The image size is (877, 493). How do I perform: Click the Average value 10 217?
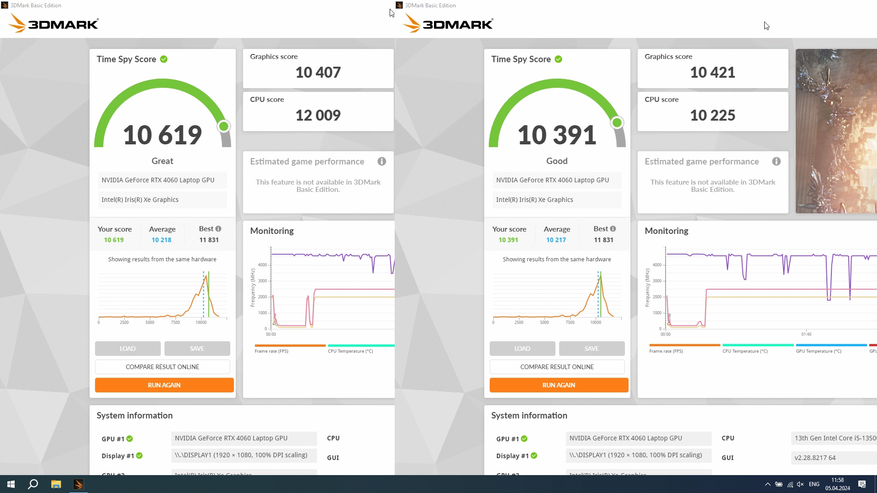pos(556,240)
